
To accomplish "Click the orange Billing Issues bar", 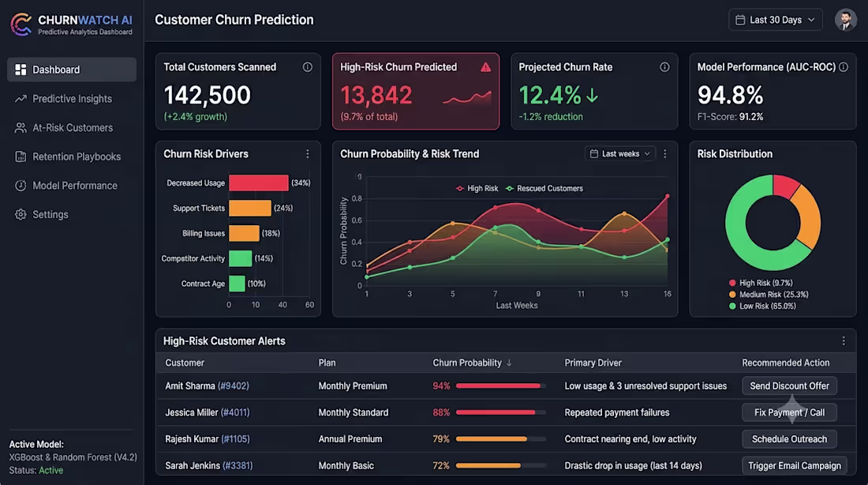I will (x=244, y=233).
